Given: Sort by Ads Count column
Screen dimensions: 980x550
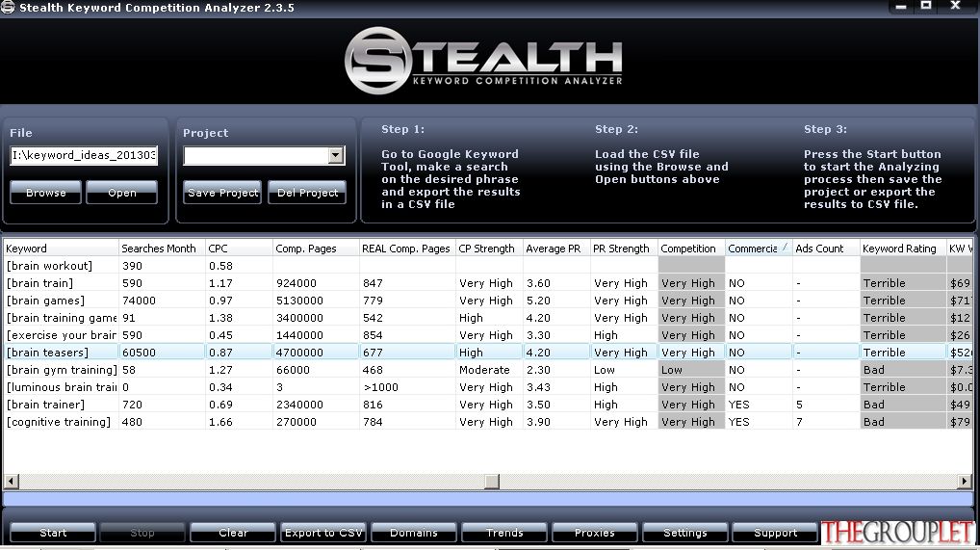Looking at the screenshot, I should pos(826,249).
